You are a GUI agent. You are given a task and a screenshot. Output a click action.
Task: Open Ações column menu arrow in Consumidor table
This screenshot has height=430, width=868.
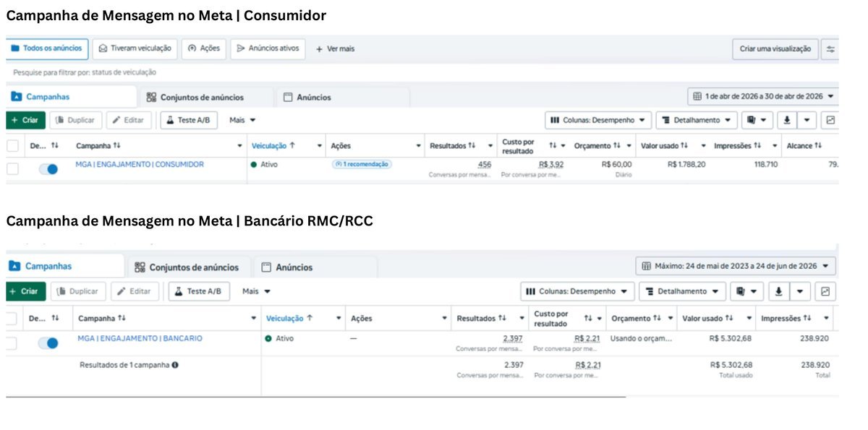click(x=418, y=146)
